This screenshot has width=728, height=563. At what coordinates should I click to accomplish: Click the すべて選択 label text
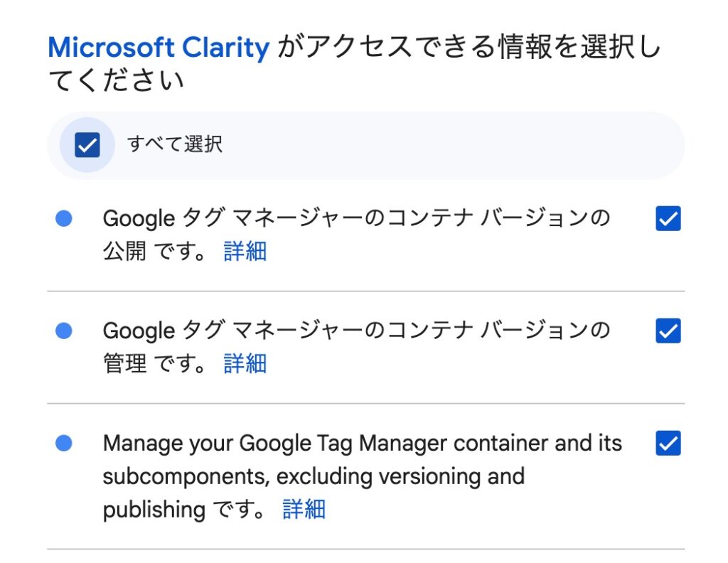coord(175,144)
